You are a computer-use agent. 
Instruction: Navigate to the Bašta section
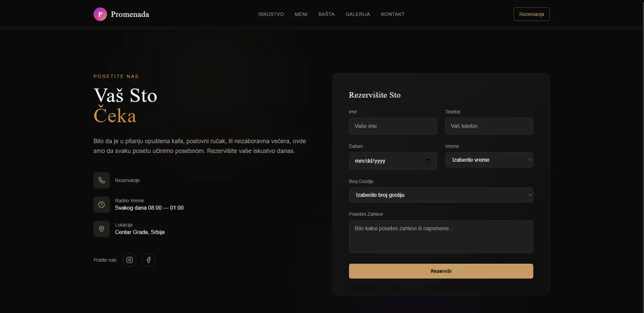coord(326,14)
